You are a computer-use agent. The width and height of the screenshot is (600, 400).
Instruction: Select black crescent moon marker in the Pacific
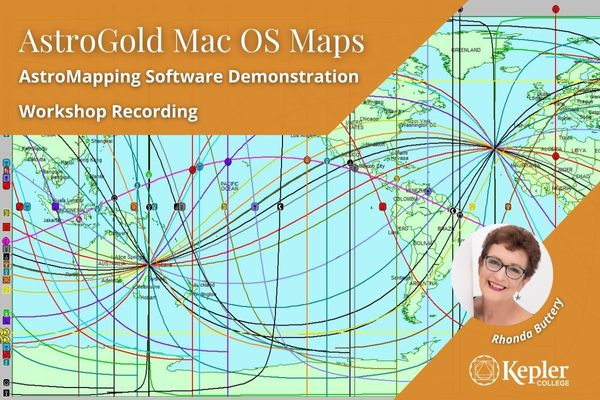pyautogui.click(x=280, y=207)
